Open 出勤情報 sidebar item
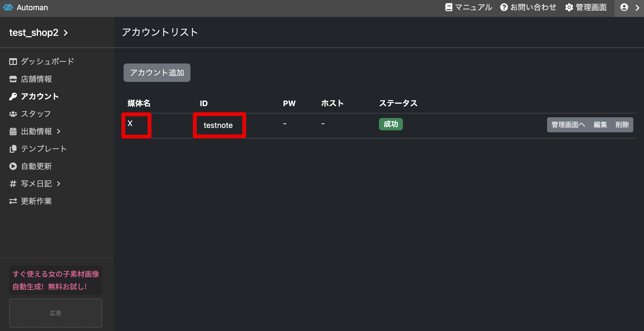 pos(36,131)
